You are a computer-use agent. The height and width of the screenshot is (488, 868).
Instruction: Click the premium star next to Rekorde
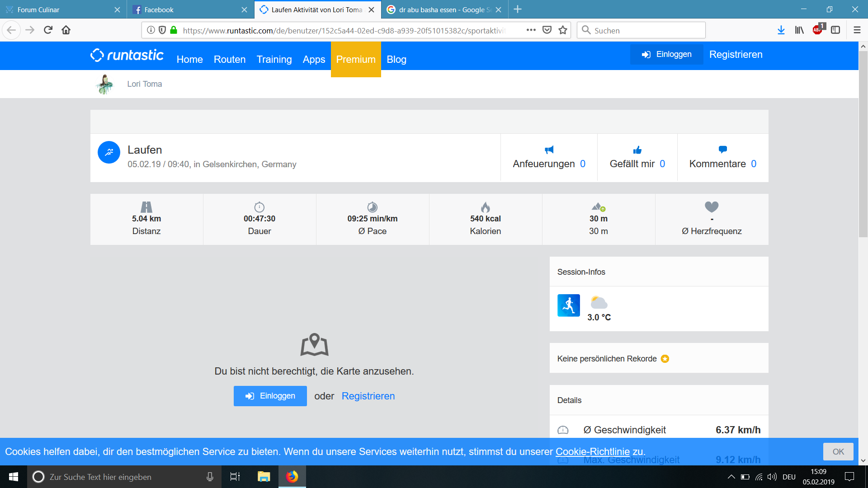(x=665, y=359)
